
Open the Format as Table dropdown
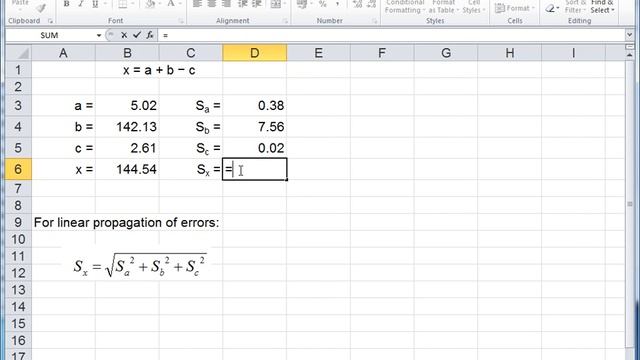tap(443, 7)
